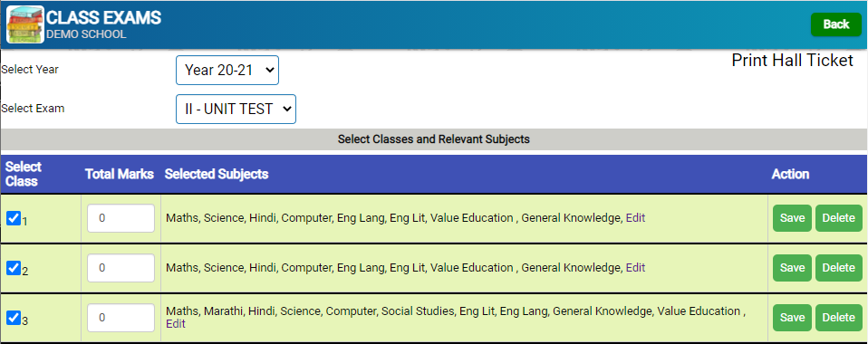
Task: Open the Select Year dropdown
Action: [x=227, y=71]
